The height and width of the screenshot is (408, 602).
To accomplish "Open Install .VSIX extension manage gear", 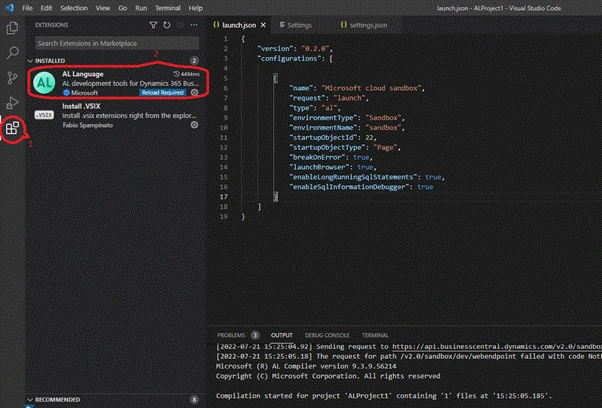I will [x=195, y=125].
